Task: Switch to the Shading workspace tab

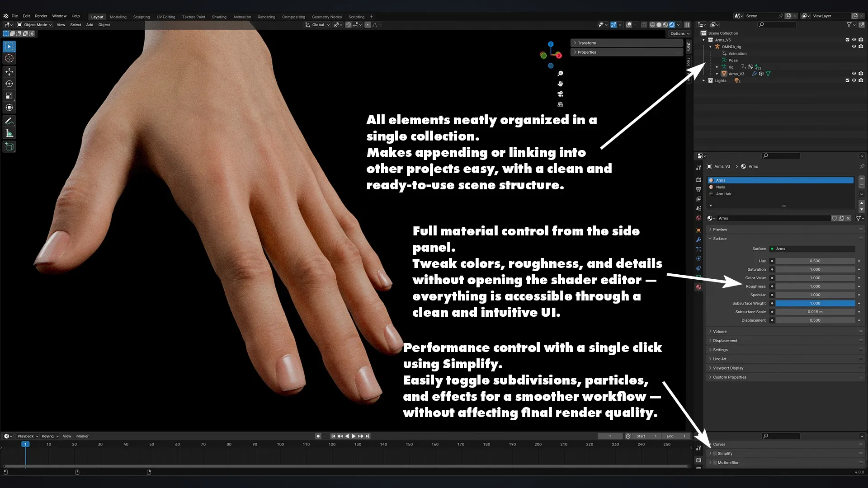Action: (x=219, y=17)
